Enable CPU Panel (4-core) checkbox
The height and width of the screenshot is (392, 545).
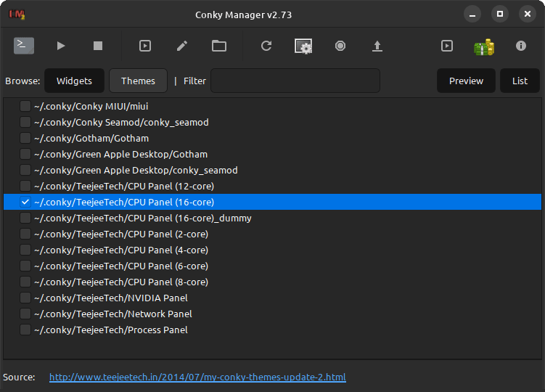point(25,250)
